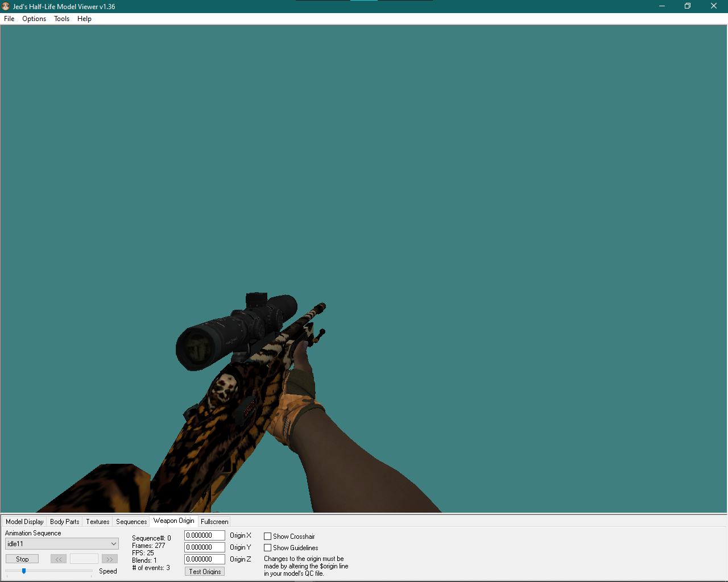Image resolution: width=728 pixels, height=582 pixels.
Task: Click the Origin Y input field
Action: (205, 547)
